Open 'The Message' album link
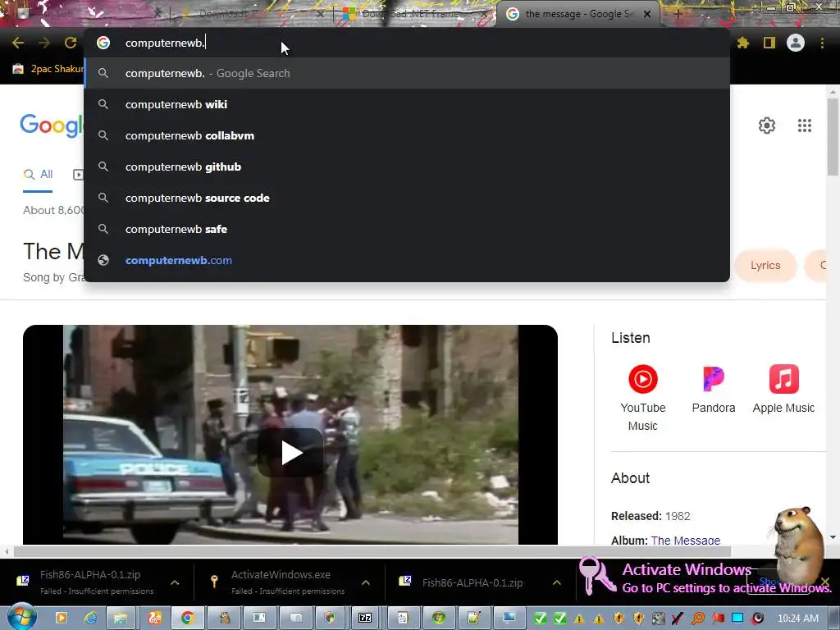This screenshot has width=840, height=630. [685, 540]
